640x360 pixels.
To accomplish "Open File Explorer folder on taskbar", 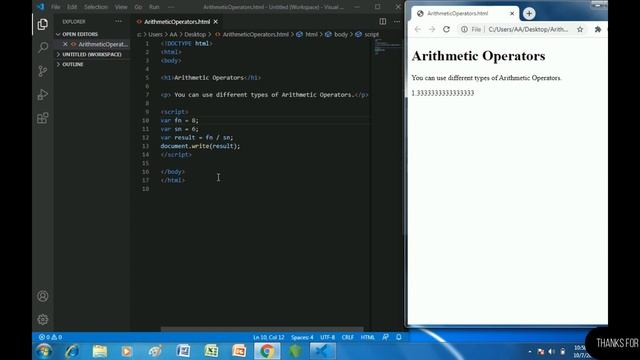I will [x=100, y=351].
